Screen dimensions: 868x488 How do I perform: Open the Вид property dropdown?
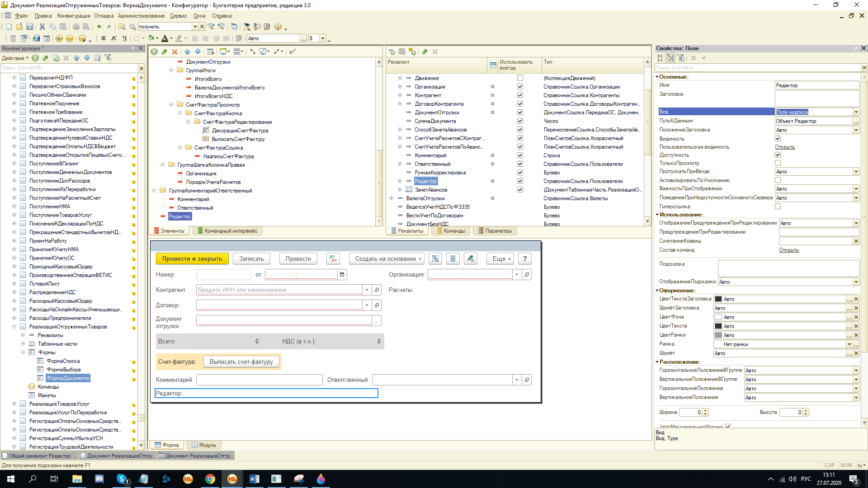856,112
